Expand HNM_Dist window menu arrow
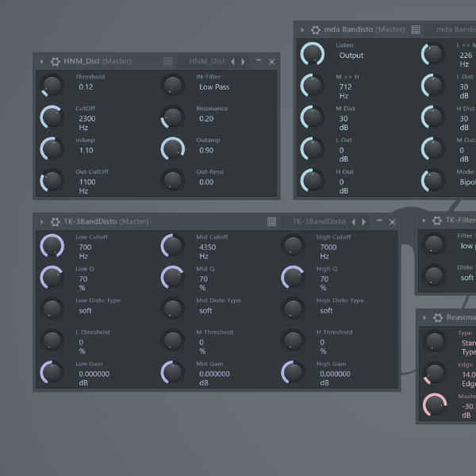 pos(41,62)
